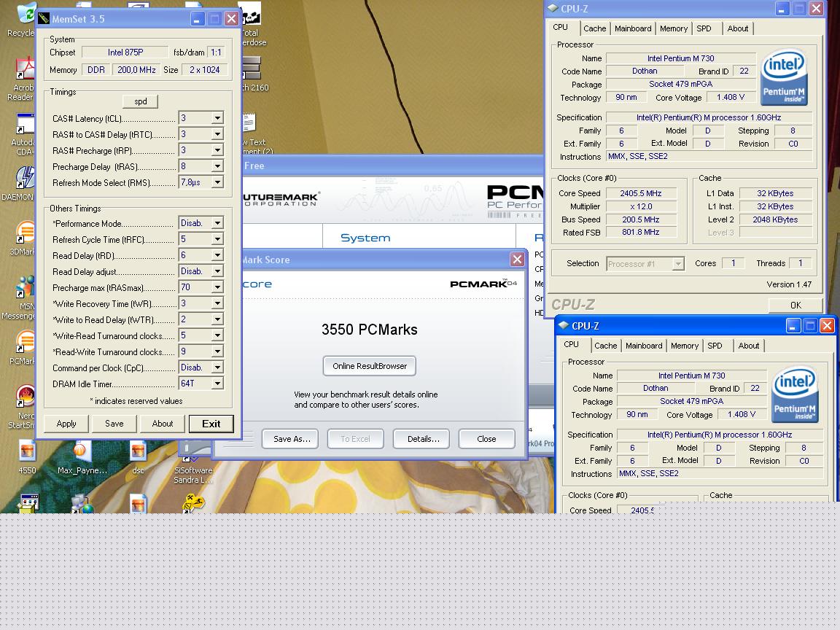Click the MemSet title bar icon

point(44,19)
